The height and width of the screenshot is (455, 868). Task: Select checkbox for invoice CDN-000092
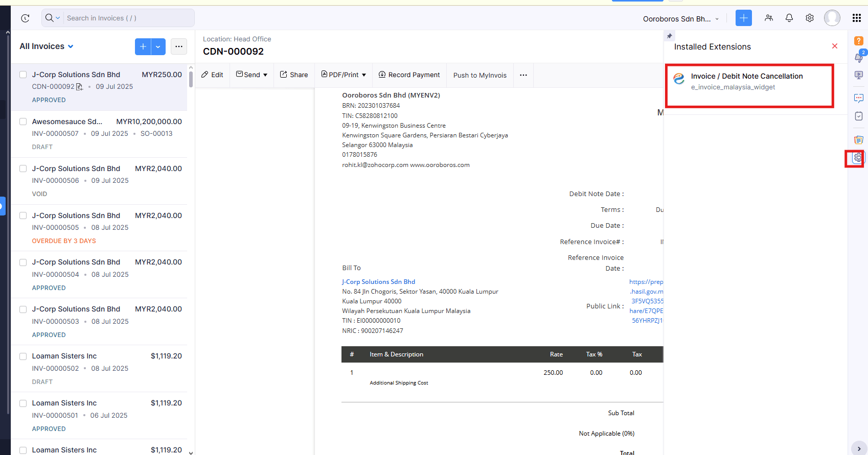click(23, 75)
